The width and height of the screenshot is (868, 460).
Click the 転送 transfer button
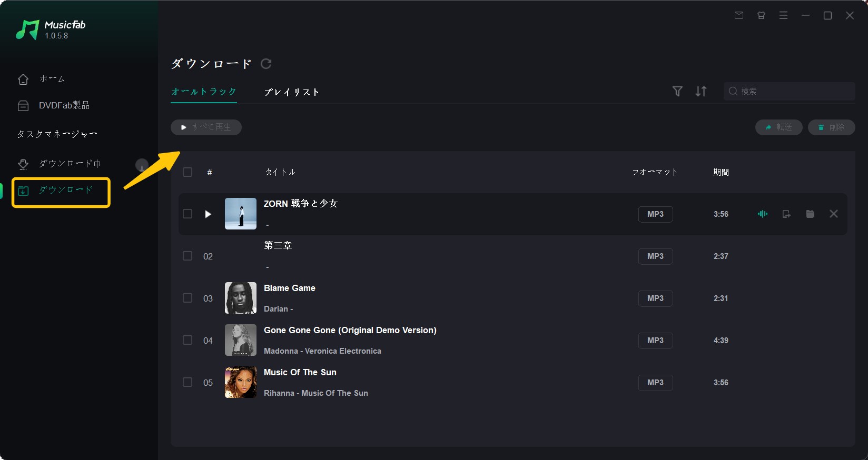778,127
